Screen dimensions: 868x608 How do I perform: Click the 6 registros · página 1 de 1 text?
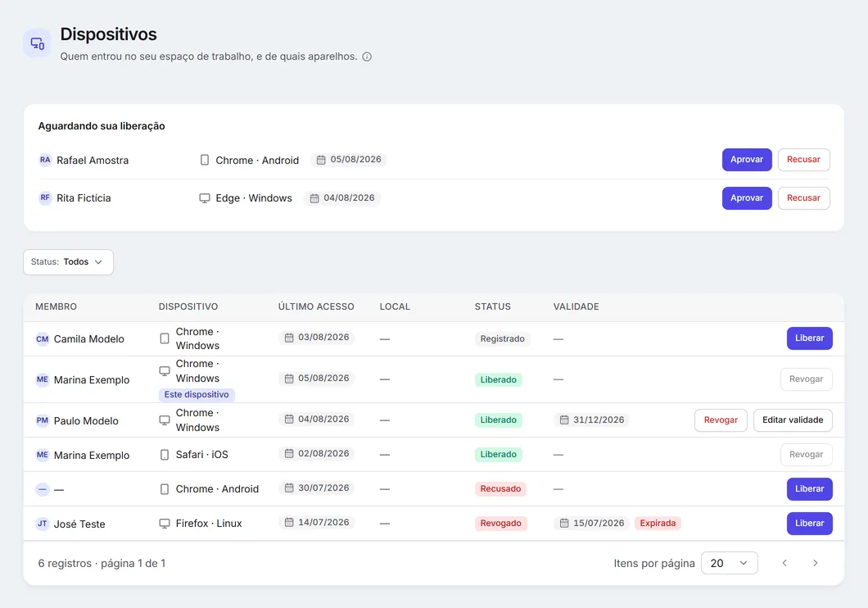(x=102, y=564)
